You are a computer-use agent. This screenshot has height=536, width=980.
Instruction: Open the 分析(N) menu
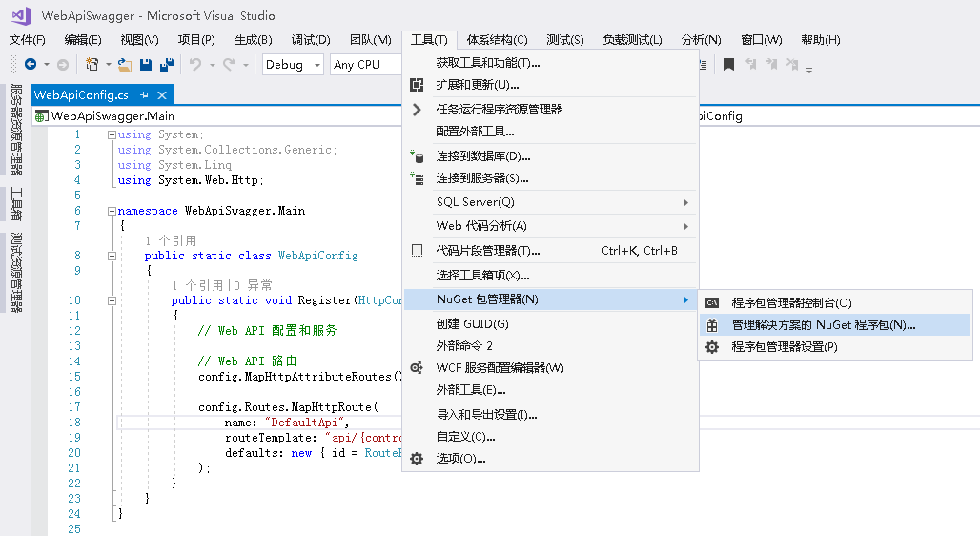[x=702, y=40]
